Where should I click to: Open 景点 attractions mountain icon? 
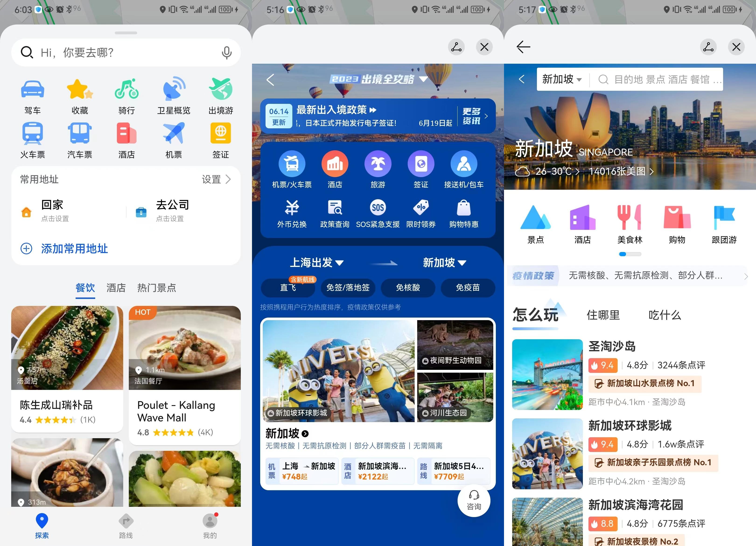coord(535,217)
